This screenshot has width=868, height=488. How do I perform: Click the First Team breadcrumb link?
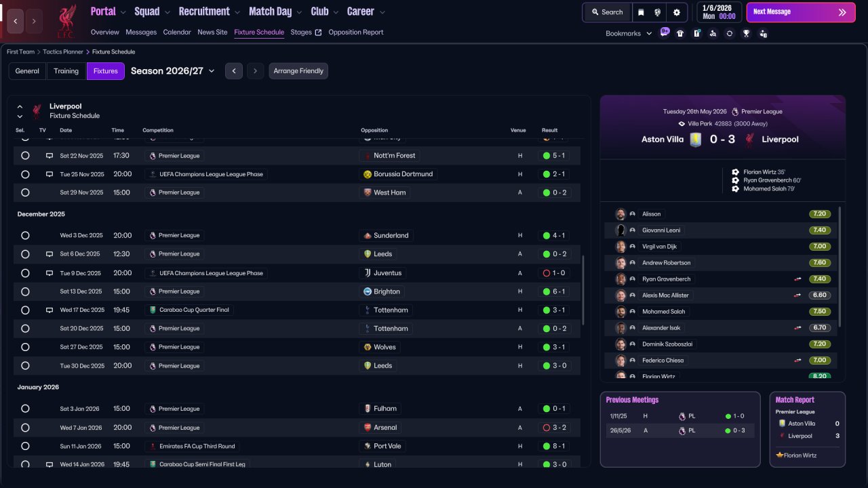21,52
